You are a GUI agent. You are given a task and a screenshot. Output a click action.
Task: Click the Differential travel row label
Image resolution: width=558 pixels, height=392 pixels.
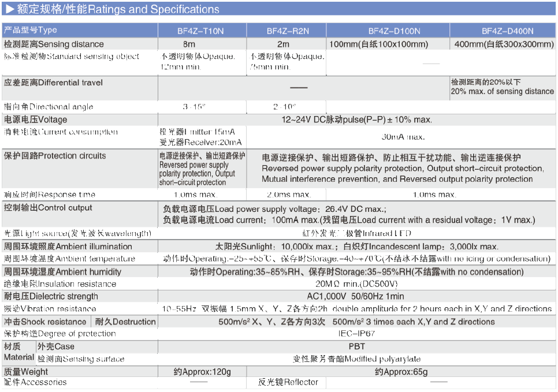(53, 83)
